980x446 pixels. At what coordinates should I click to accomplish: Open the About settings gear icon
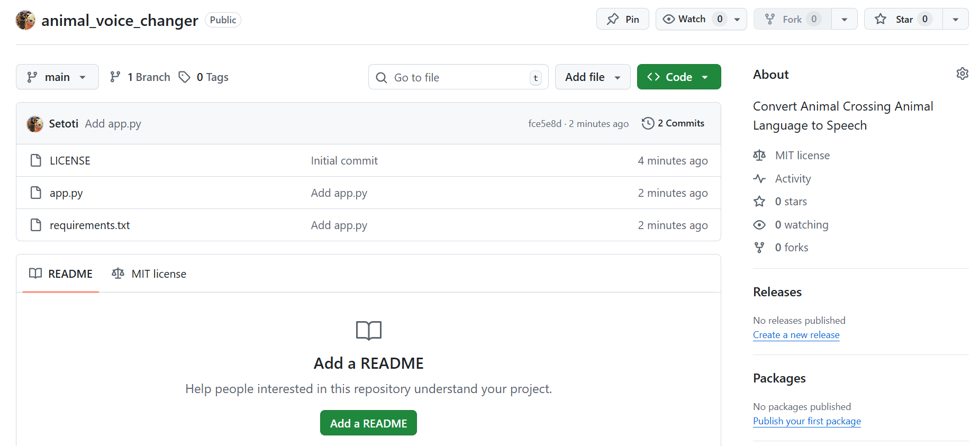tap(962, 74)
